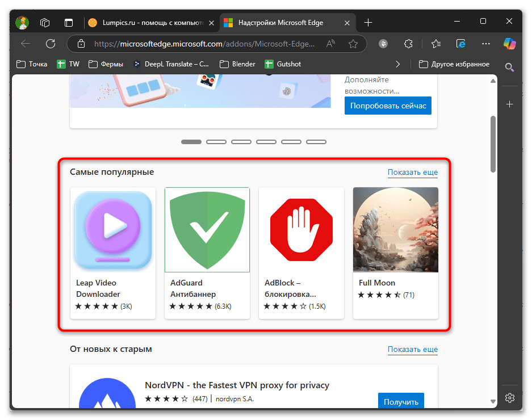Image resolution: width=532 pixels, height=420 pixels.
Task: Add this page to favorites star
Action: 353,44
